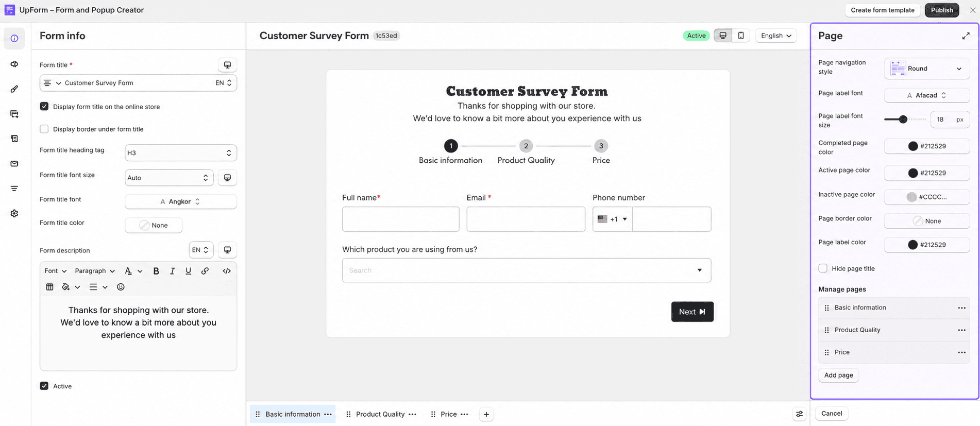The height and width of the screenshot is (426, 980).
Task: Uncheck Display form title on the online store
Action: pos(44,107)
